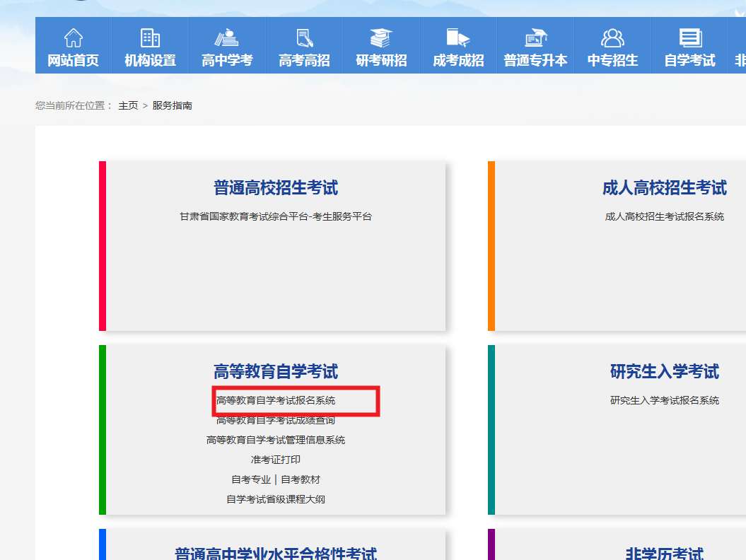Open 高等教育自学考试管理信息系统 link
This screenshot has height=560, width=746.
[x=276, y=440]
